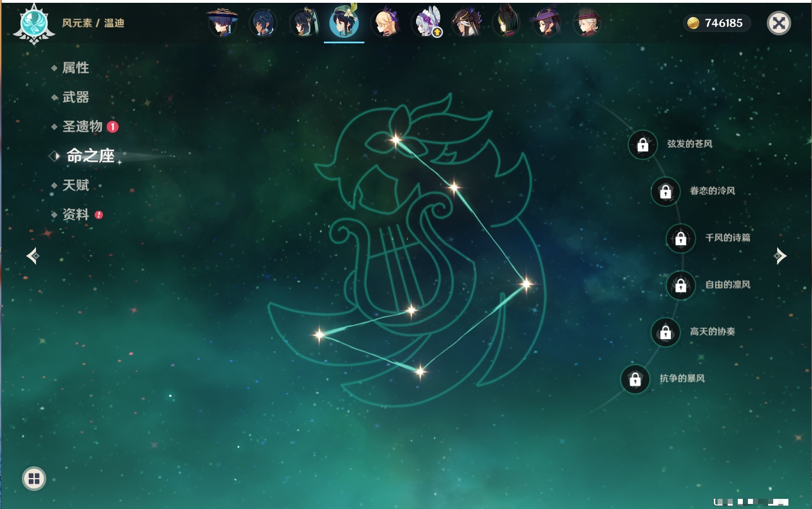The width and height of the screenshot is (812, 509).
Task: Click the constellation star on the flower
Action: coord(396,139)
